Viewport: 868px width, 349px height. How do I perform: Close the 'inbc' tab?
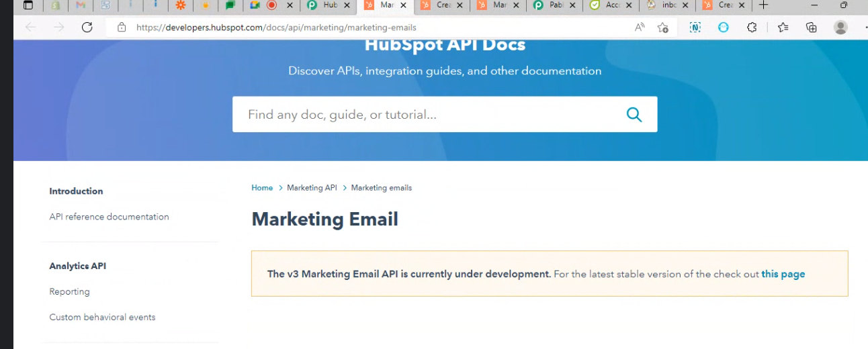point(687,5)
